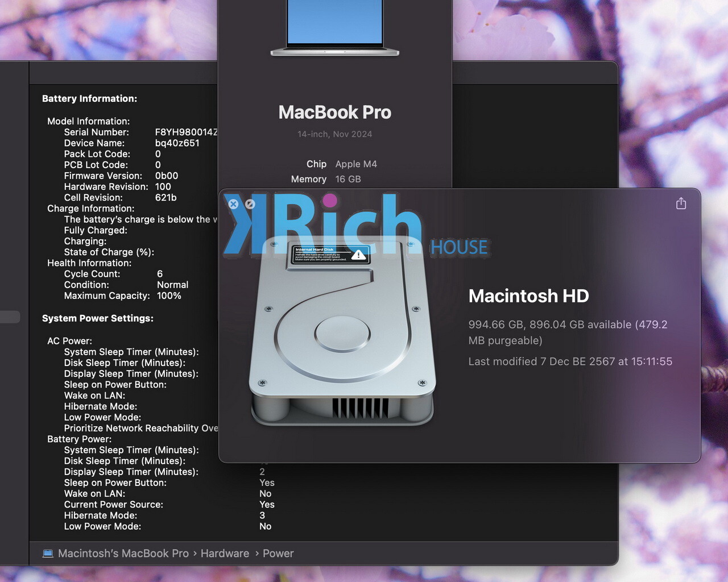
Task: Click the "Battery Information:" heading
Action: [x=89, y=99]
